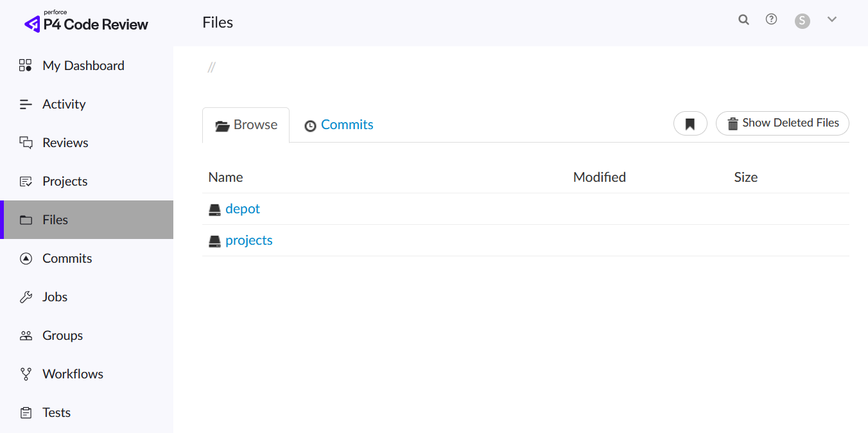Click the root path breadcrumb

[x=211, y=67]
